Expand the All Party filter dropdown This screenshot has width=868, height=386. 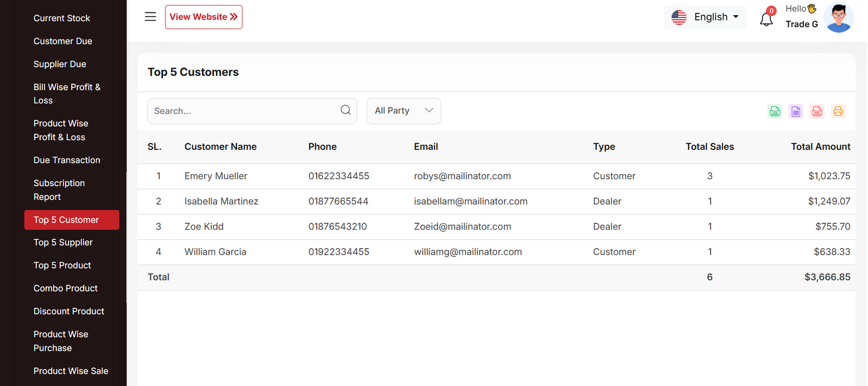click(404, 111)
